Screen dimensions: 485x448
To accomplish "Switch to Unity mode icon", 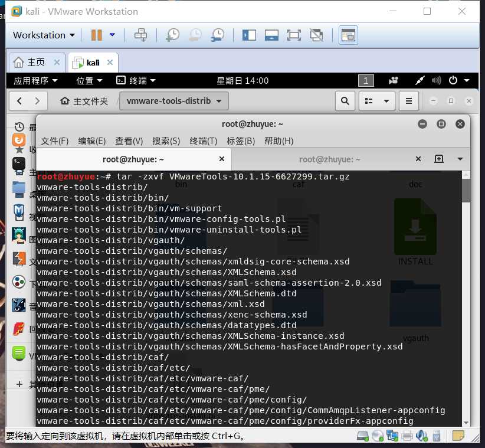I will coord(316,35).
